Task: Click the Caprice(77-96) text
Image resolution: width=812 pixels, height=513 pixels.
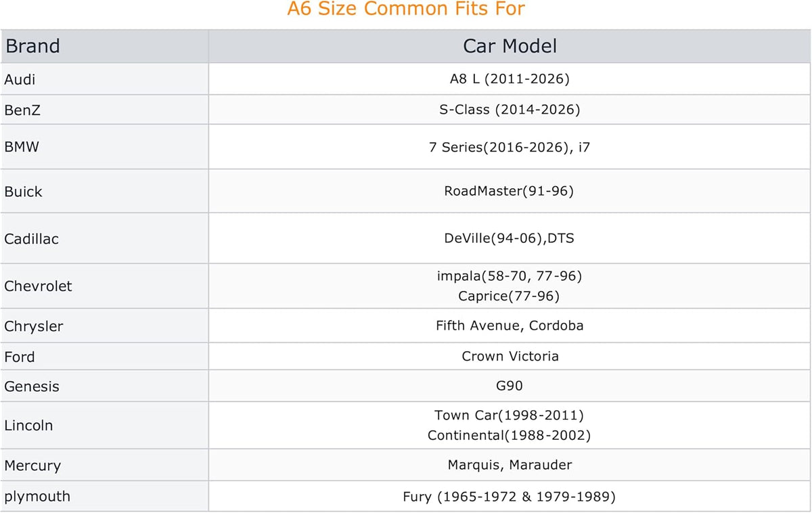Action: tap(509, 296)
